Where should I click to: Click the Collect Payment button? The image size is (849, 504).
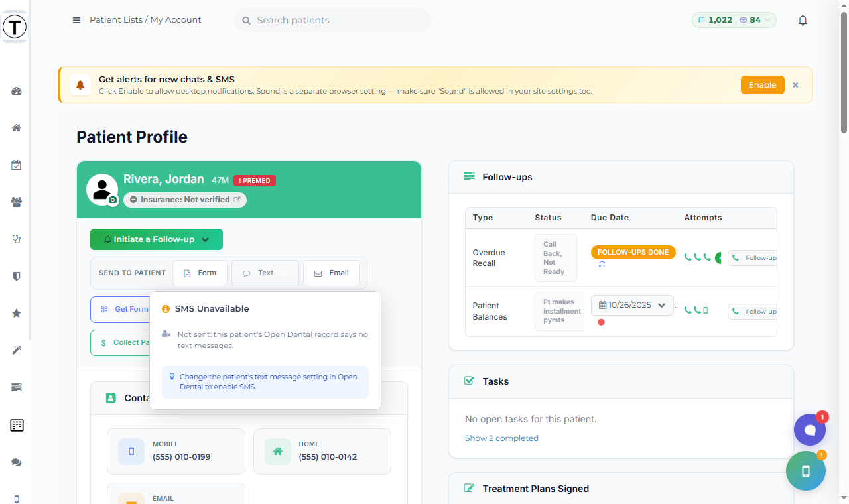[x=121, y=342]
